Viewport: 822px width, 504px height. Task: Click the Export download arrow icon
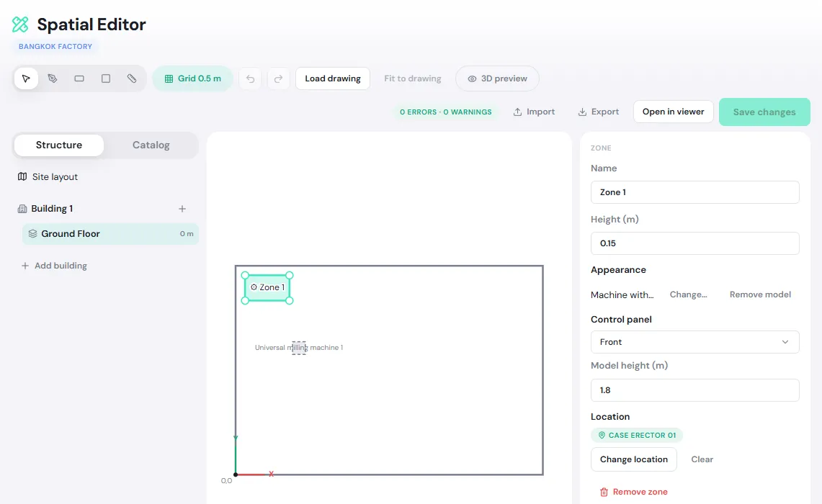coord(582,112)
